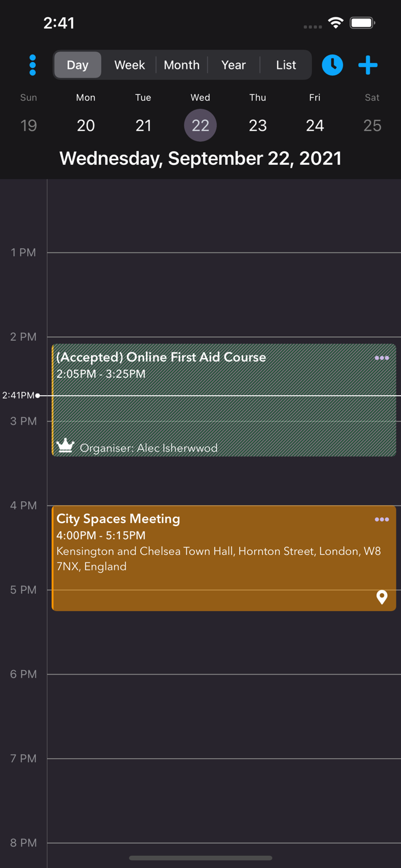The height and width of the screenshot is (868, 401).
Task: Open the ellipsis menu on City Spaces Meeting
Action: tap(381, 520)
